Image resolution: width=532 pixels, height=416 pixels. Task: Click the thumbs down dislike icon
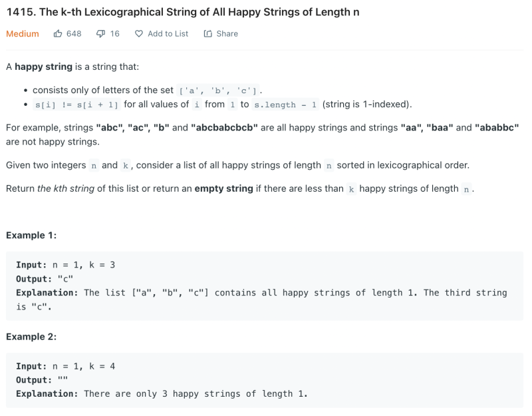pos(101,33)
